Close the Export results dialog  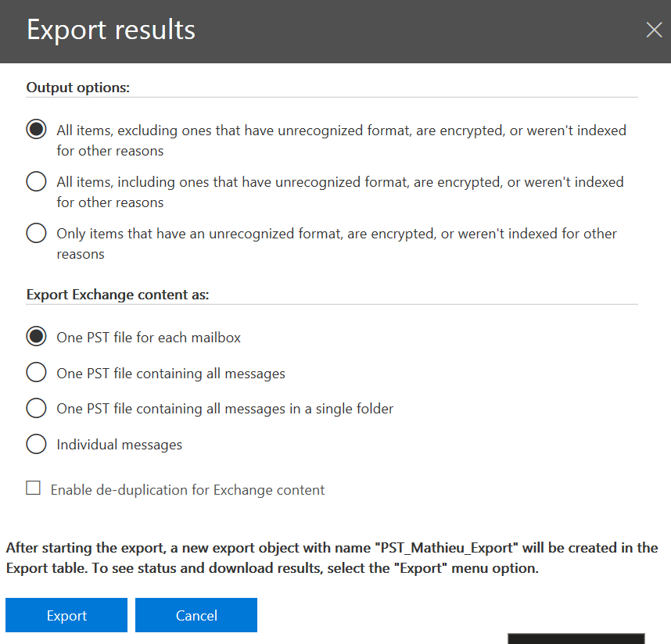tap(654, 30)
